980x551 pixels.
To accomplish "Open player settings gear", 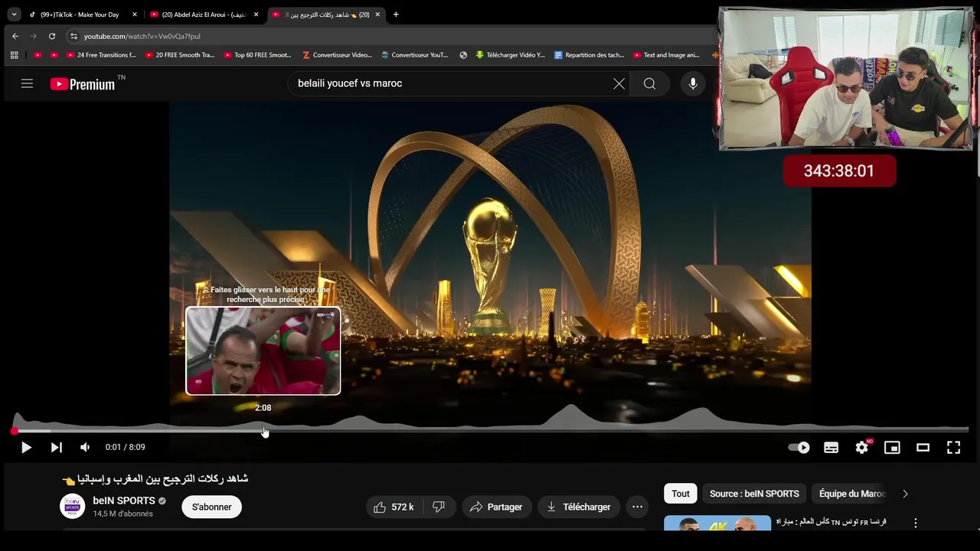I will pos(862,448).
